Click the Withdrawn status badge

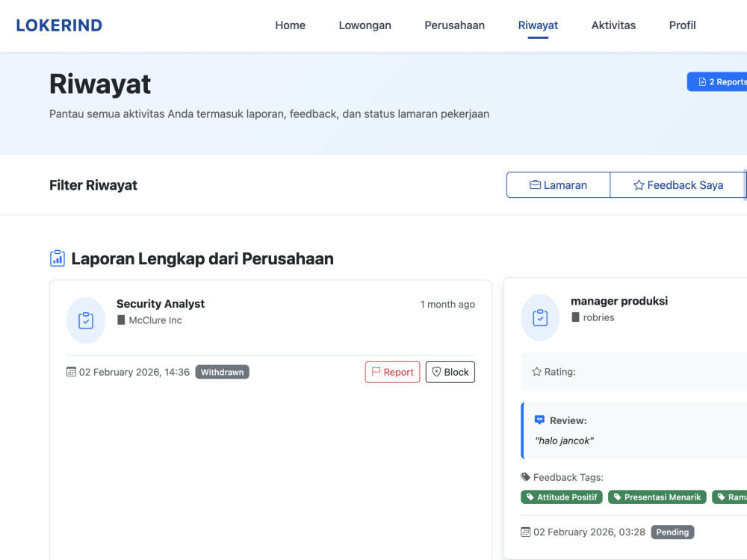(223, 372)
